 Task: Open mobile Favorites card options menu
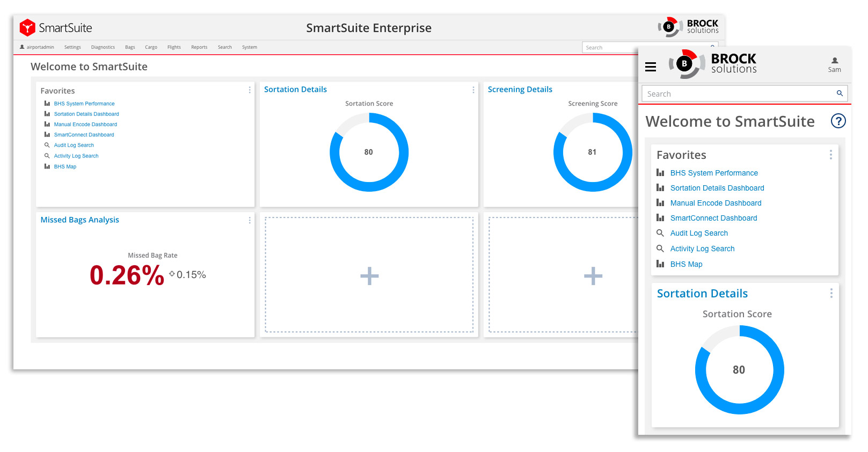(x=831, y=155)
